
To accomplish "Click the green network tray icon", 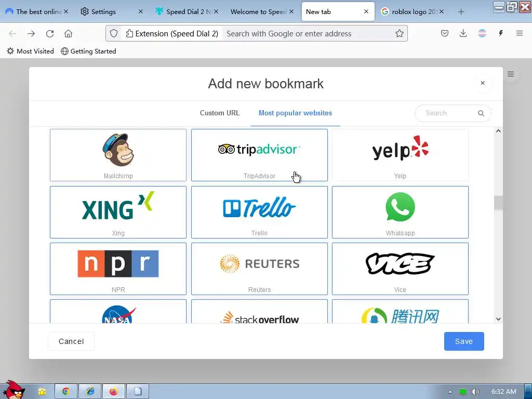I will tap(463, 392).
